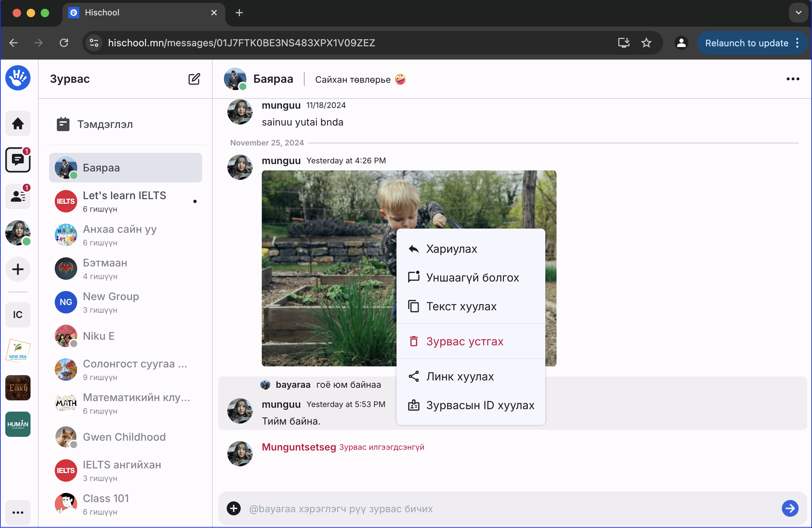Expand the browser tab search chevron
Viewport: 812px width, 528px height.
pyautogui.click(x=798, y=13)
